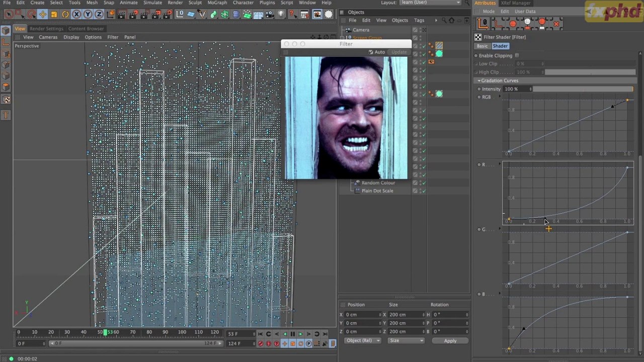The image size is (644, 362).
Task: Open the Size mode dropdown
Action: [x=407, y=341]
